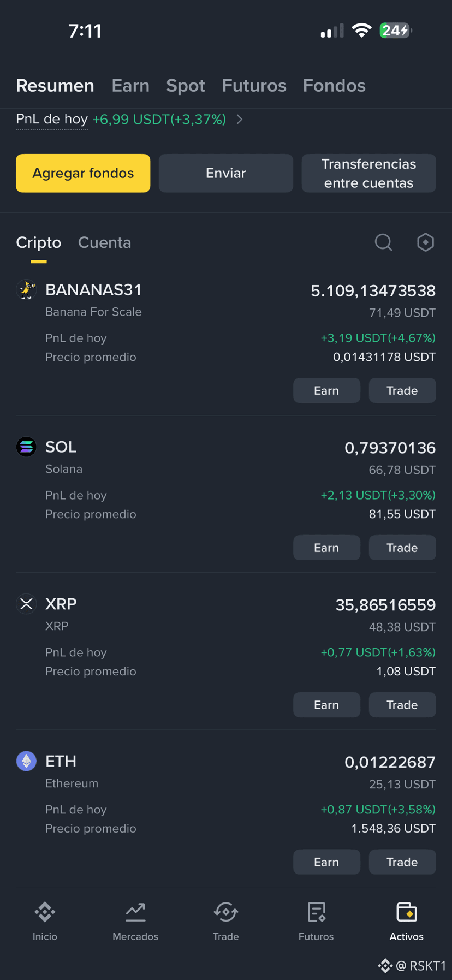Viewport: 452px width, 980px height.
Task: Tap the Solana coin logo
Action: point(26,447)
